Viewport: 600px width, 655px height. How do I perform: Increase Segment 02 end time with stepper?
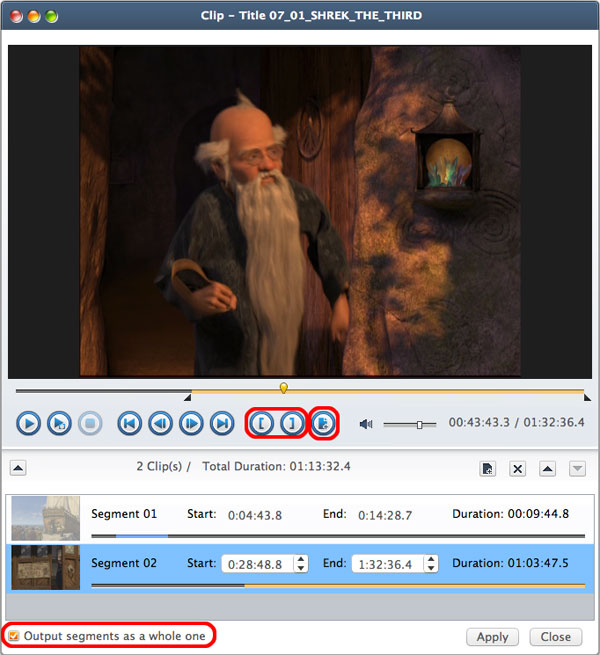click(x=431, y=559)
